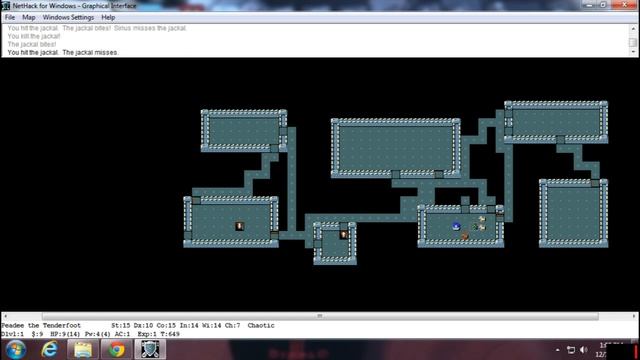Click the 'In:14' intelligence stat
The image size is (640, 360).
[x=189, y=326]
